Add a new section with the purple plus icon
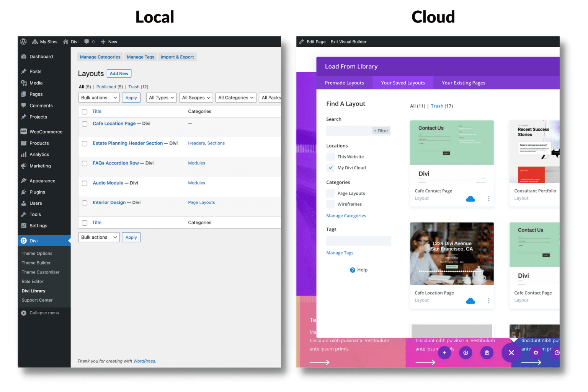 (x=444, y=353)
